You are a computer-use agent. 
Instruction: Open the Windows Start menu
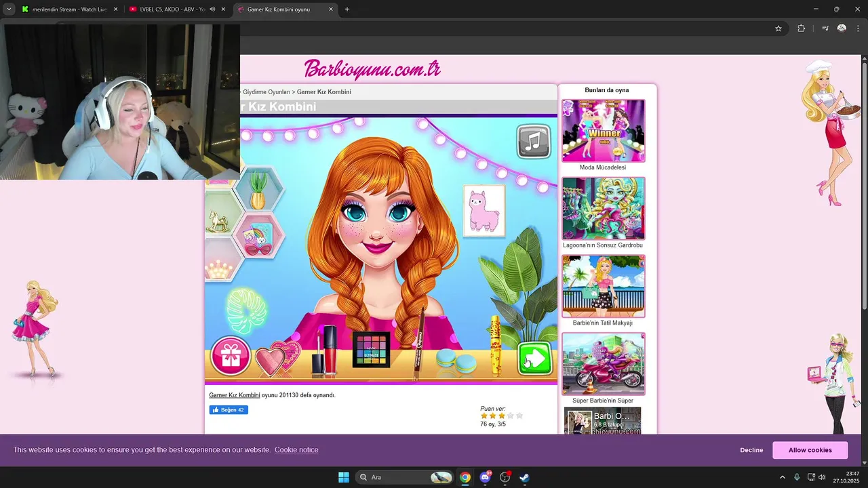click(344, 477)
